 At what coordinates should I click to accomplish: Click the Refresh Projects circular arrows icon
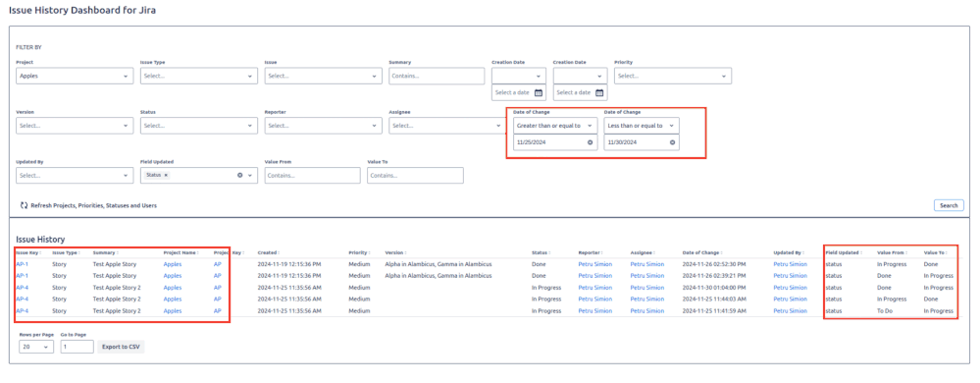(x=25, y=205)
